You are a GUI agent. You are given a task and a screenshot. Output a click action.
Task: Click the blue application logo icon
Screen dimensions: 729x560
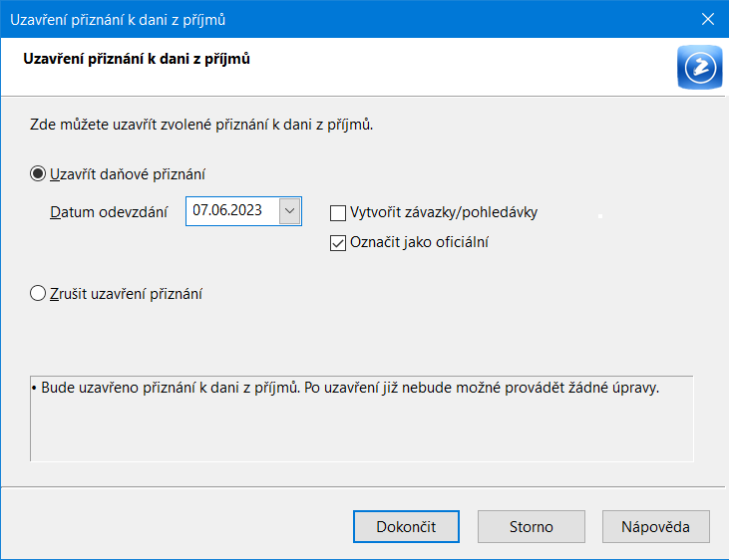coord(700,67)
